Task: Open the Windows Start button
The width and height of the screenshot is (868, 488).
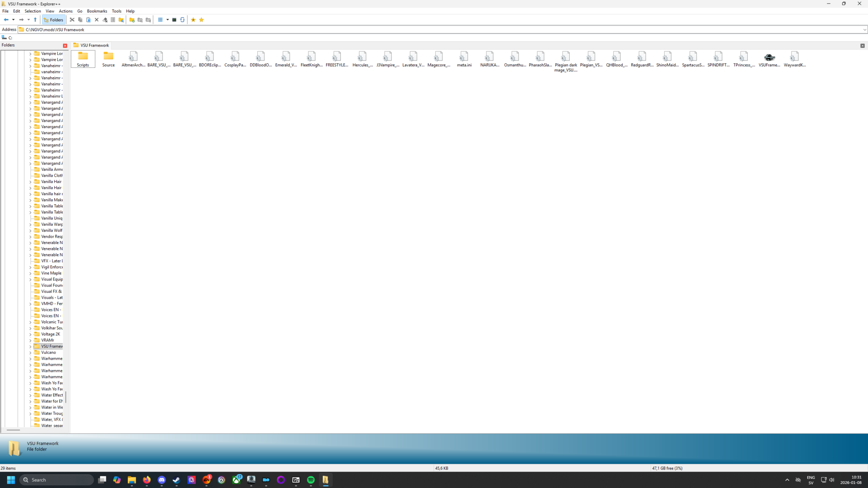Action: pyautogui.click(x=11, y=480)
